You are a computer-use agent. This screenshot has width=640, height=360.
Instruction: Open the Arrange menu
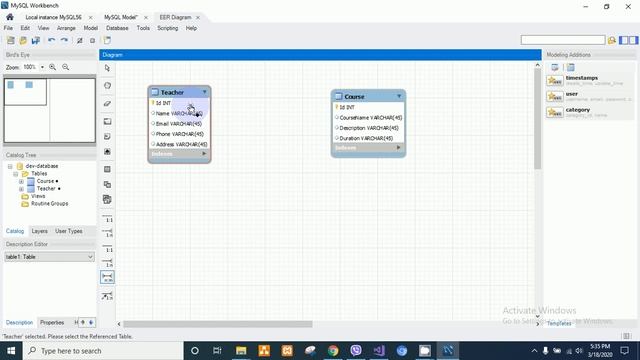(66, 28)
